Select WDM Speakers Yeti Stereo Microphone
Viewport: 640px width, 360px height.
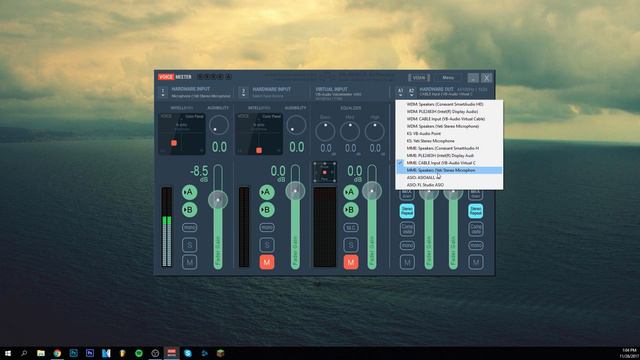(x=449, y=126)
